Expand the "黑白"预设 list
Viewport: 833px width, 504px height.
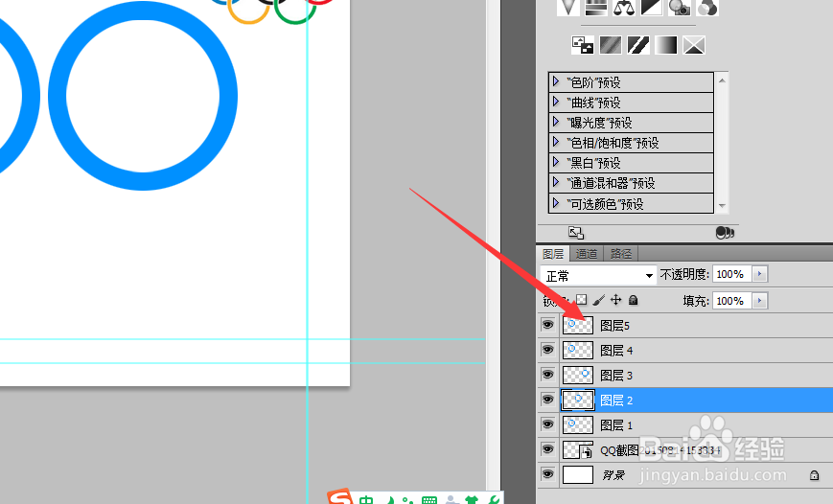tap(556, 162)
